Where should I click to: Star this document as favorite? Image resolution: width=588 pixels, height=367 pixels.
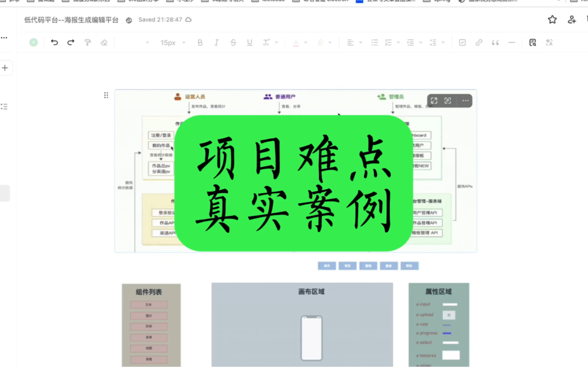click(x=552, y=19)
